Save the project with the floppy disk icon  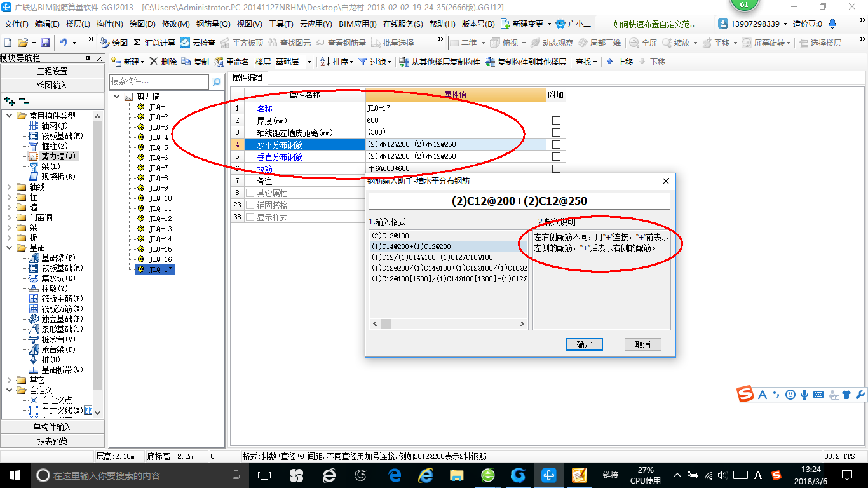point(45,43)
